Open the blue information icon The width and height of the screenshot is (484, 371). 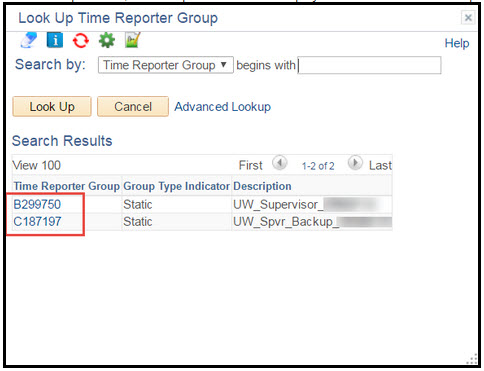(x=55, y=40)
